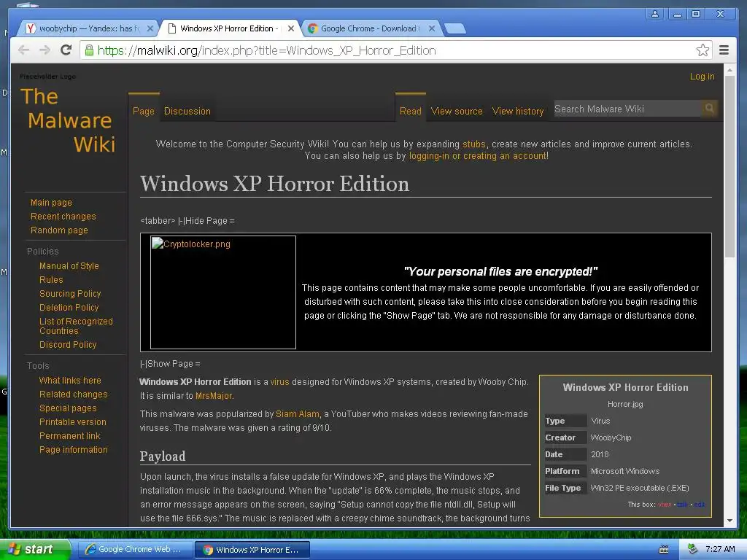Open the View source tab

(x=457, y=111)
